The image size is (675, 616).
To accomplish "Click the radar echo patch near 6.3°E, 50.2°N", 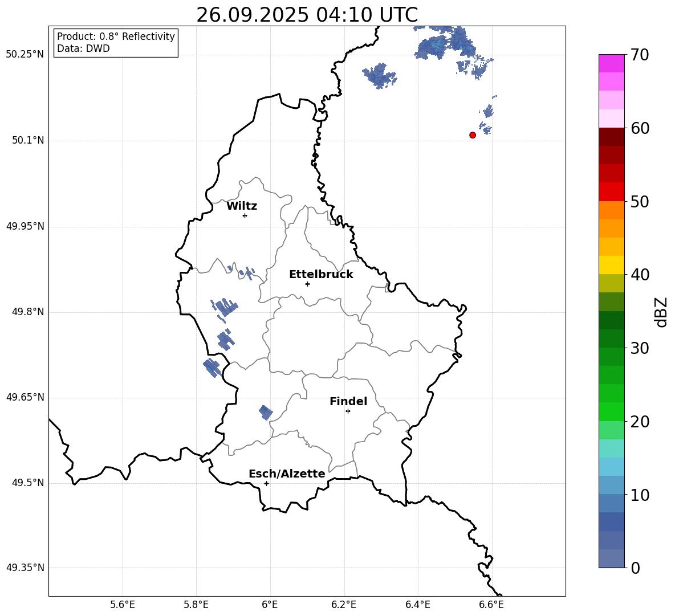I will click(x=379, y=76).
